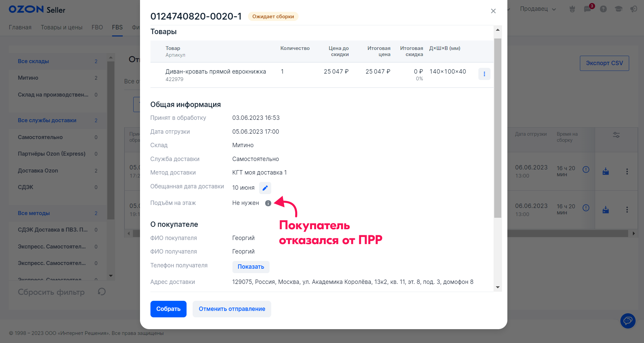
Task: Open the Товары и цены tab
Action: [x=61, y=27]
